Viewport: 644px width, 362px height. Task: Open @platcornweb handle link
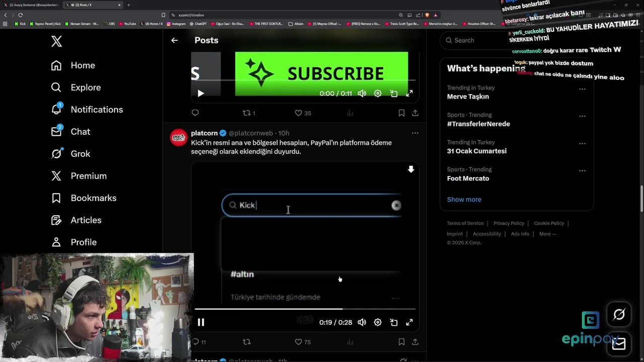tap(251, 133)
